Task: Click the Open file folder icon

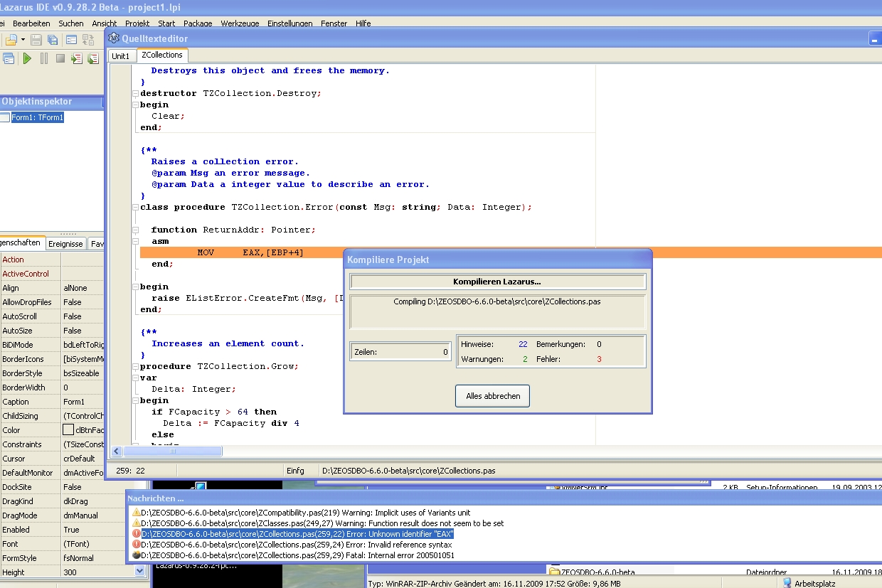Action: pos(11,40)
